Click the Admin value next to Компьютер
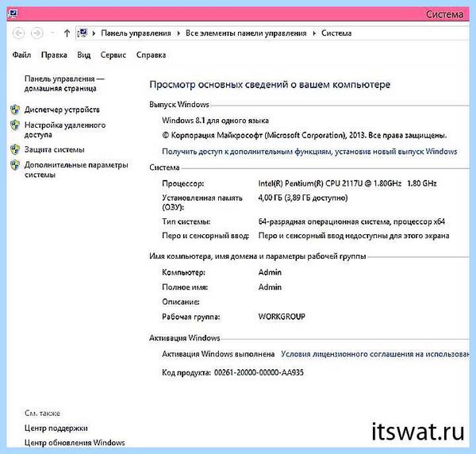Viewport: 476px width, 454px height. tap(270, 272)
